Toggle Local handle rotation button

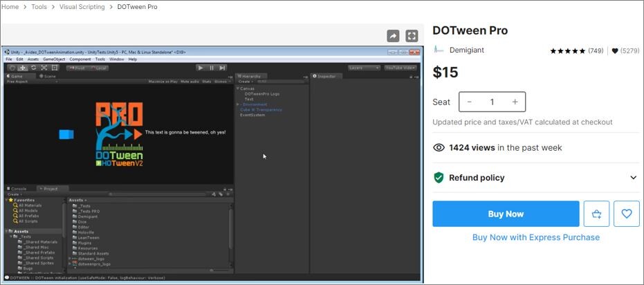[x=98, y=68]
